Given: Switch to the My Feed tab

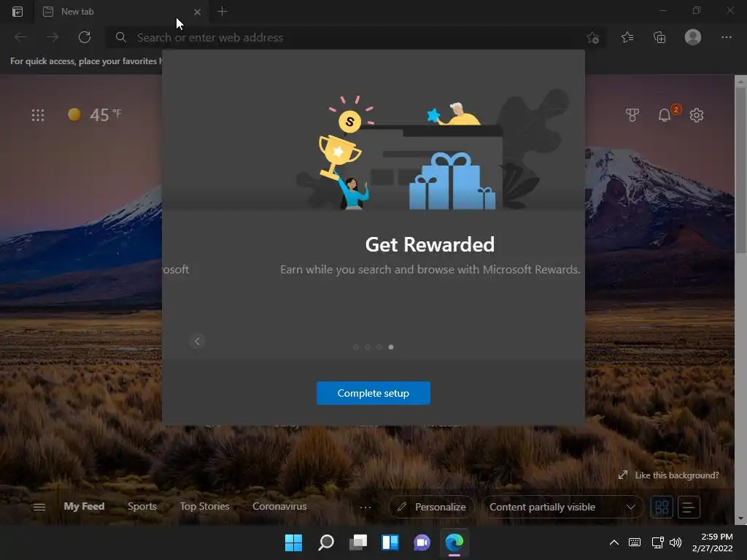Looking at the screenshot, I should 84,506.
